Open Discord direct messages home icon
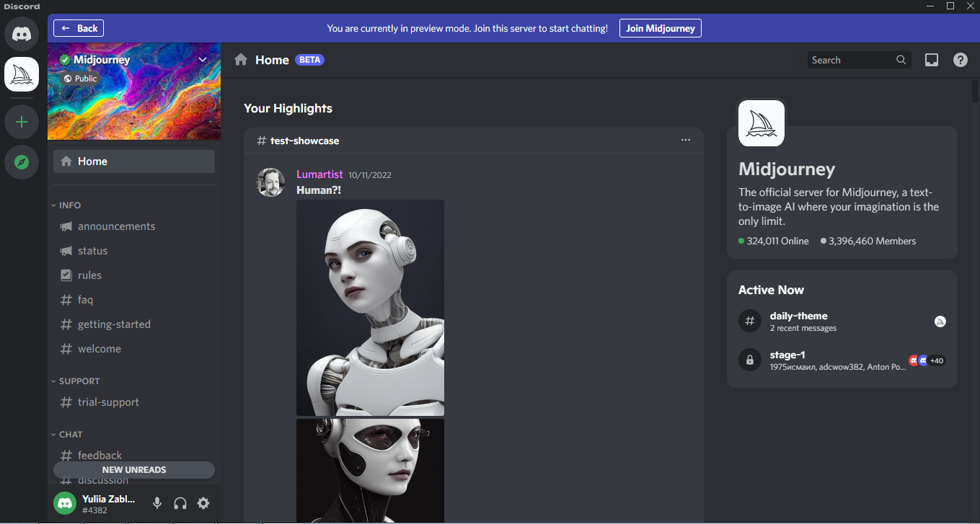The width and height of the screenshot is (980, 524). [x=22, y=34]
